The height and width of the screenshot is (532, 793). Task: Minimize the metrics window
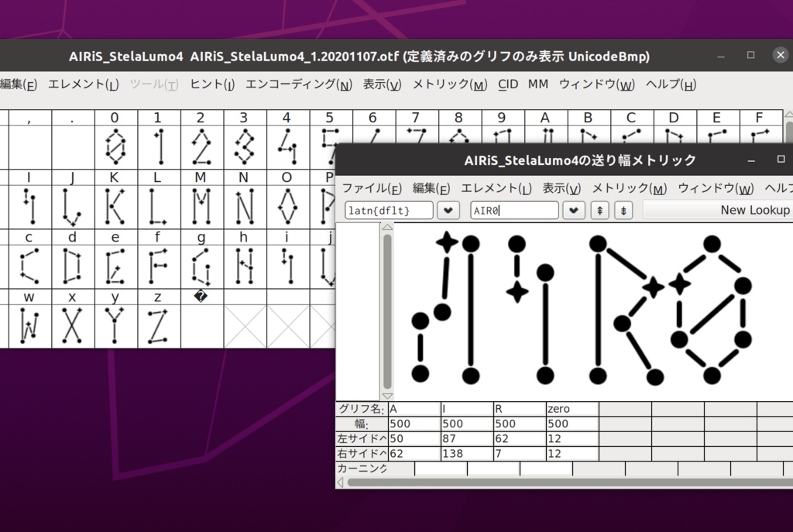click(751, 160)
